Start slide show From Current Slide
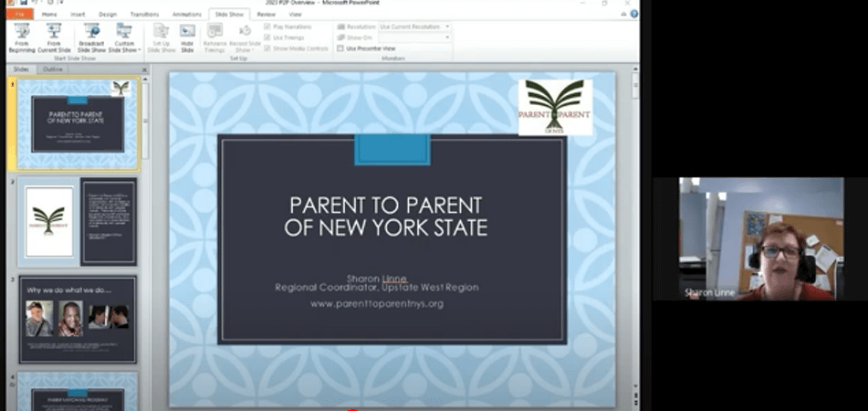The image size is (868, 411). pos(54,37)
